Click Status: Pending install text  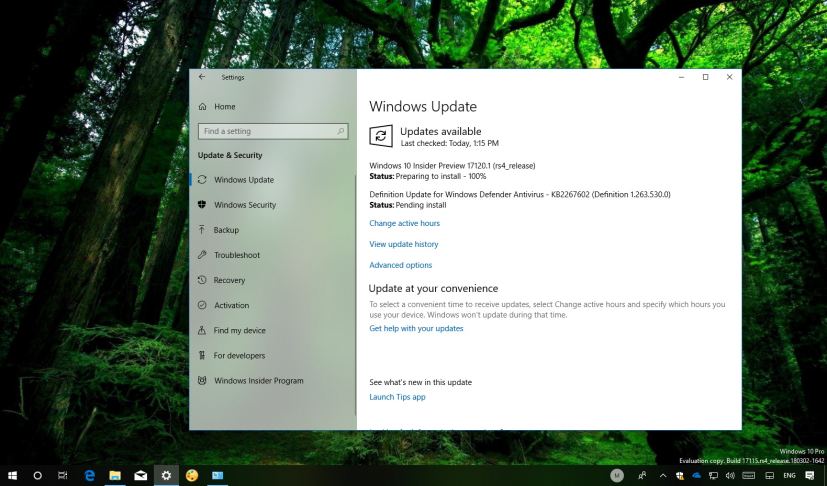coord(408,205)
